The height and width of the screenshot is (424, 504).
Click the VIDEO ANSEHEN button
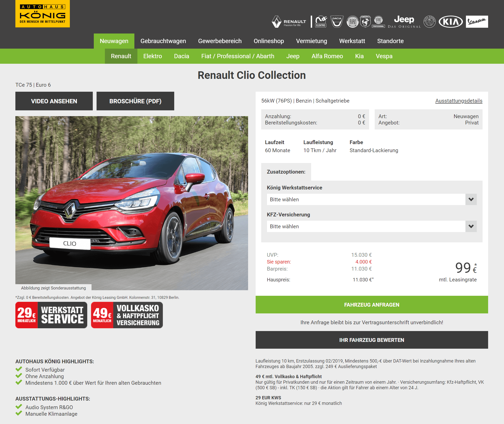pyautogui.click(x=54, y=101)
